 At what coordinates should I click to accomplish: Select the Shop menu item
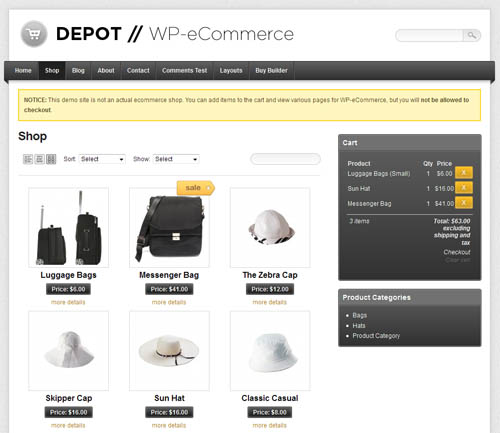[x=52, y=71]
